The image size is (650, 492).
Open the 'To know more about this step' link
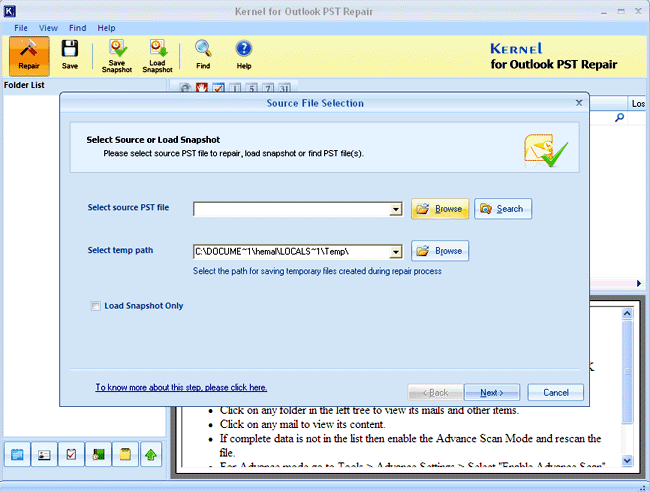[181, 387]
